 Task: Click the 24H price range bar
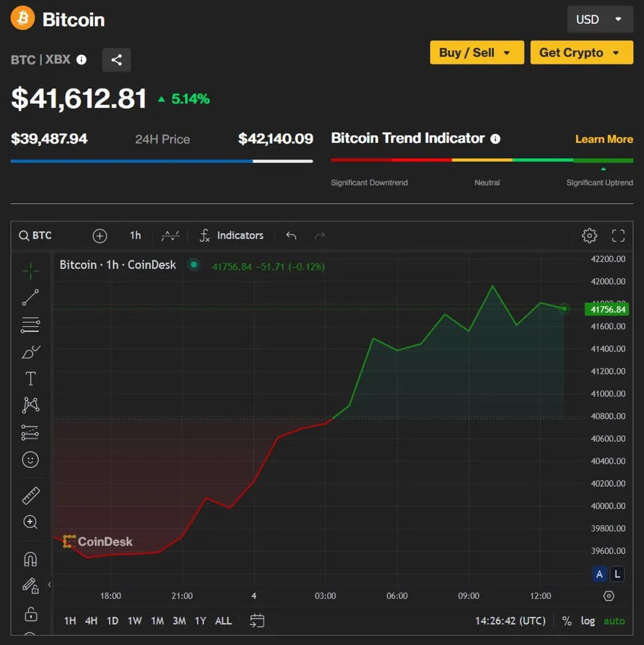[x=161, y=161]
